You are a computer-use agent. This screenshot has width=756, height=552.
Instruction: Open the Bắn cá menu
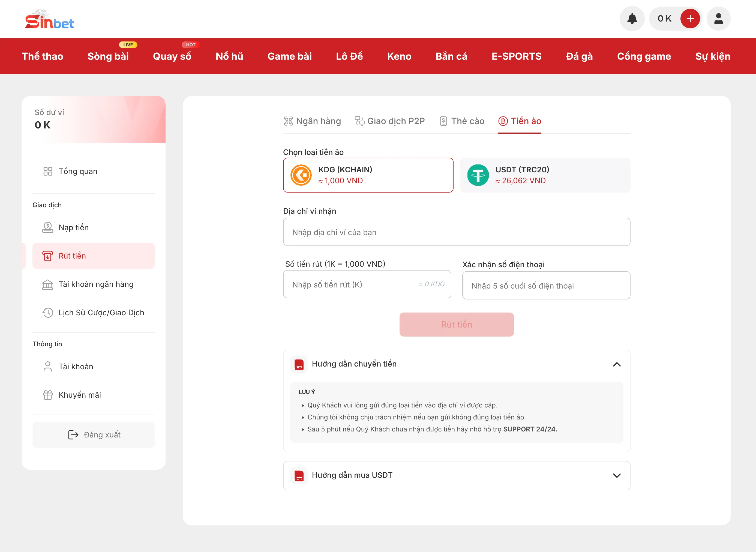click(x=451, y=56)
